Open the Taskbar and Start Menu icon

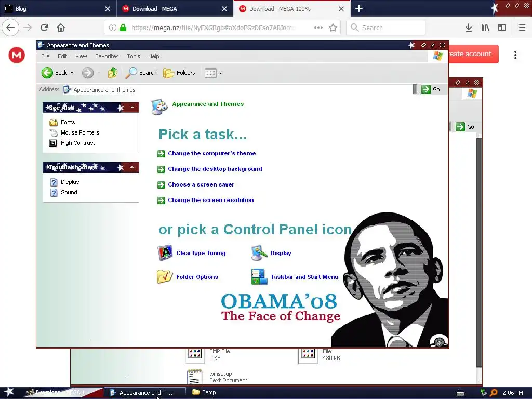(259, 277)
